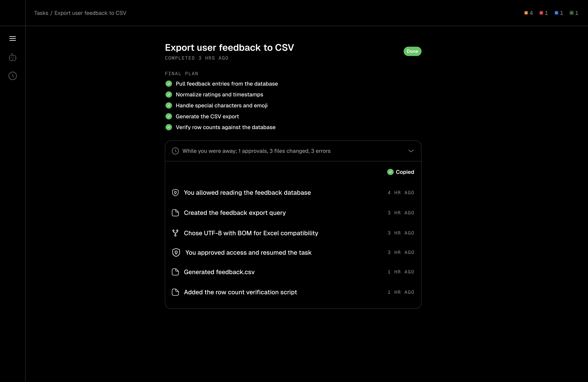Click the orange status indicator showing 4
Image resolution: width=588 pixels, height=382 pixels.
(x=528, y=13)
